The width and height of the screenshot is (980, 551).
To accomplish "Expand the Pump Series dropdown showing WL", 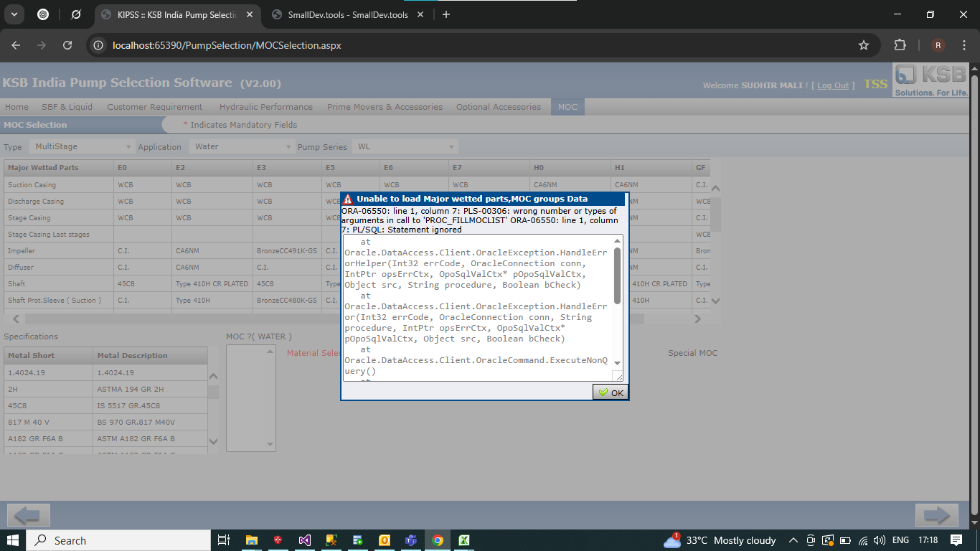I will pos(405,146).
